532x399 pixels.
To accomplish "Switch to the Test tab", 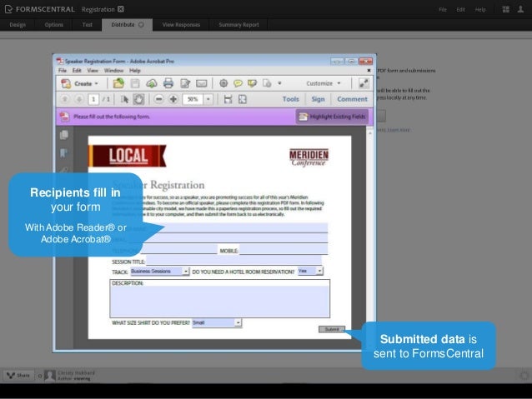I will [x=88, y=25].
